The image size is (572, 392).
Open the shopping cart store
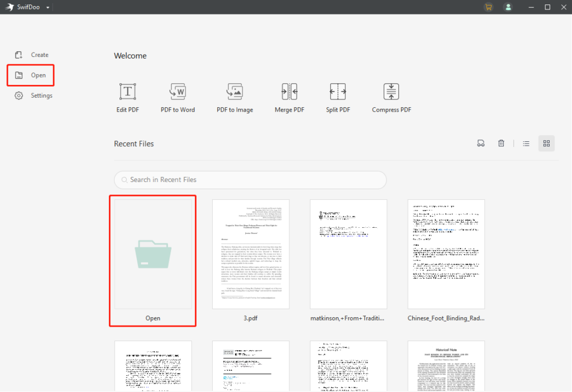pos(488,7)
